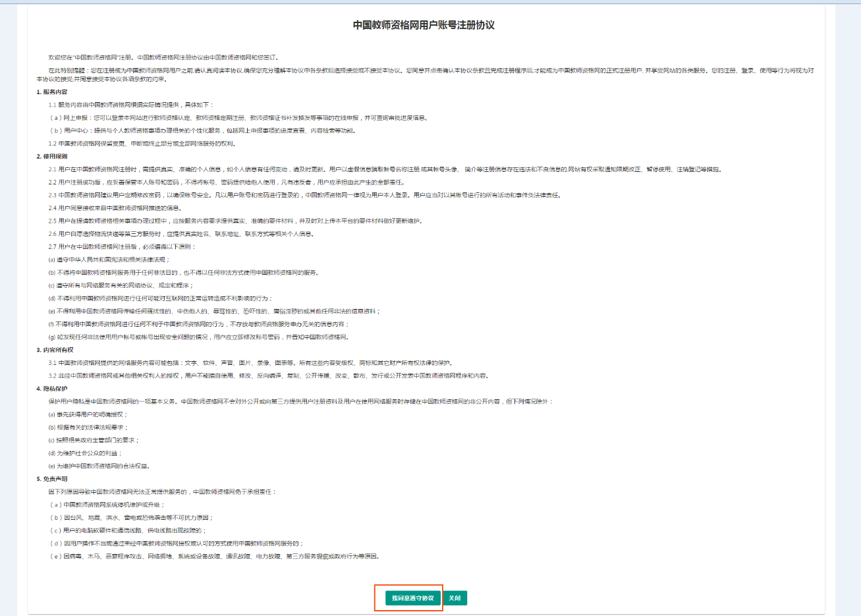
Task: Click line (c) 遵守所有与网络服务有关的网络协议
Action: [x=121, y=285]
